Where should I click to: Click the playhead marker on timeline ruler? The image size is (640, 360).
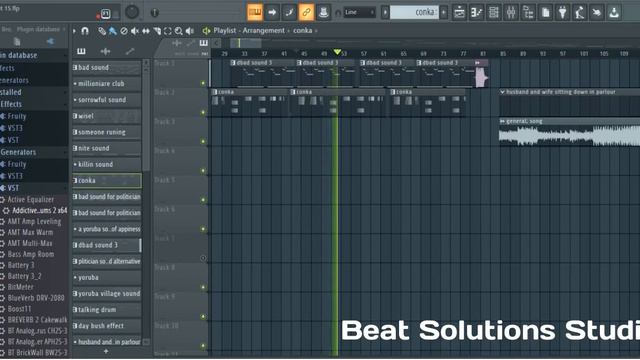(337, 52)
